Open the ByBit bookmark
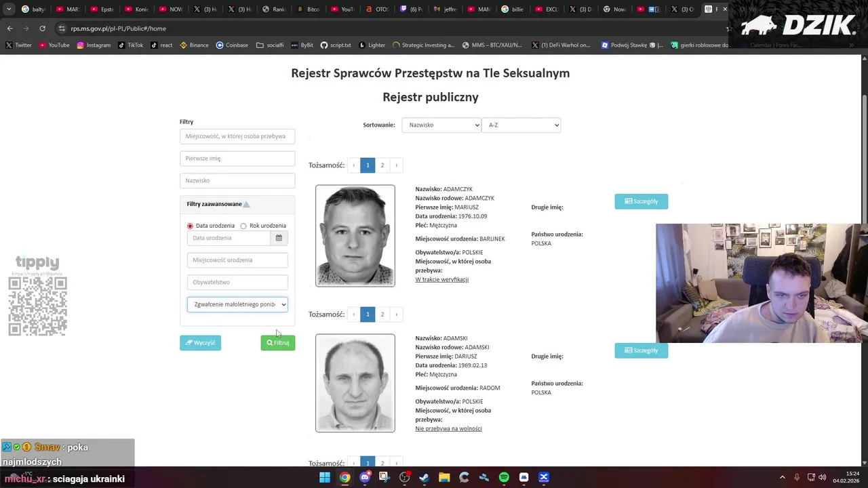This screenshot has height=488, width=868. pos(302,45)
